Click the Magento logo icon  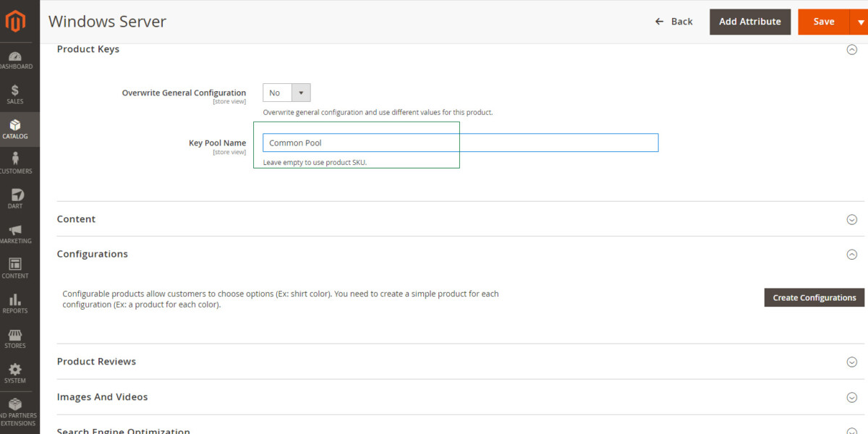point(15,22)
